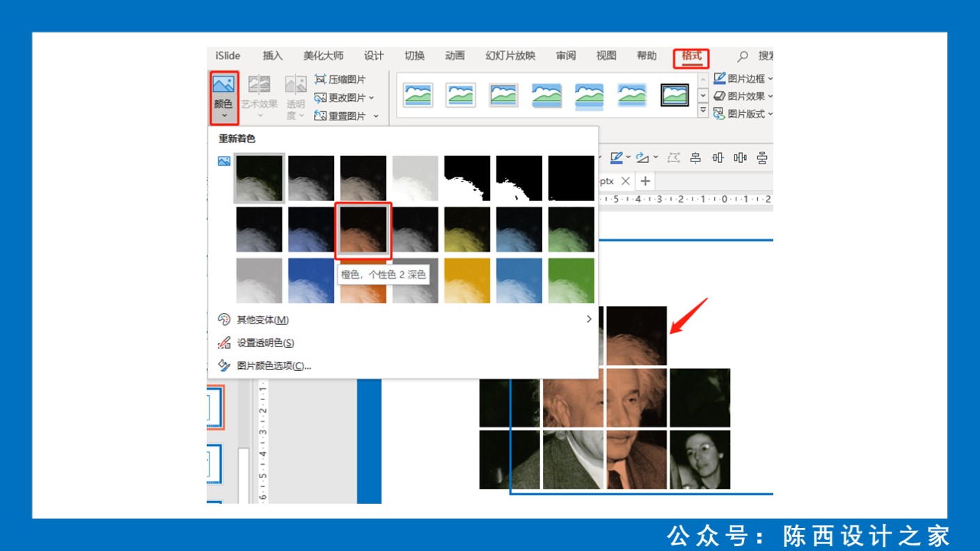Choose 设置透明色(S) set transparent color

pyautogui.click(x=265, y=343)
